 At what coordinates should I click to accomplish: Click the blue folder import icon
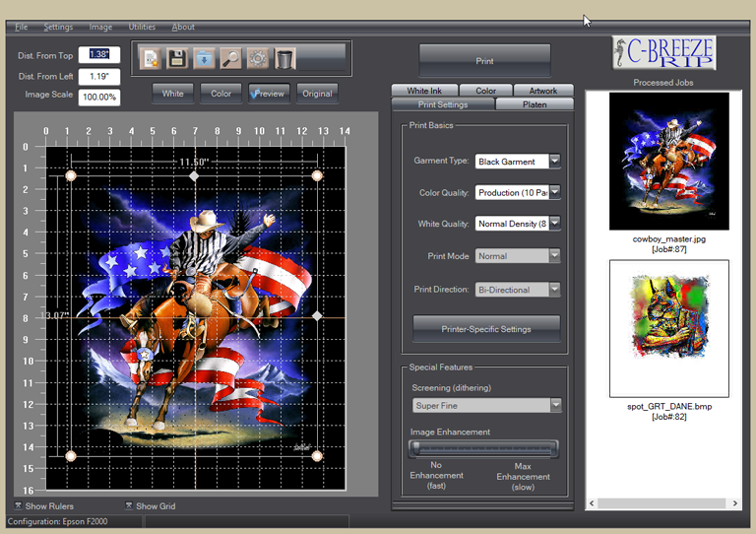(205, 59)
